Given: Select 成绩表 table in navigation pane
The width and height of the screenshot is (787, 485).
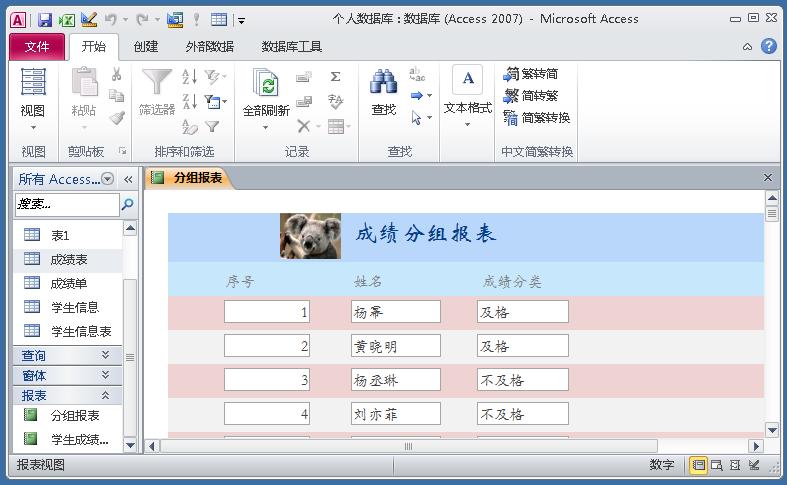Looking at the screenshot, I should tap(68, 259).
